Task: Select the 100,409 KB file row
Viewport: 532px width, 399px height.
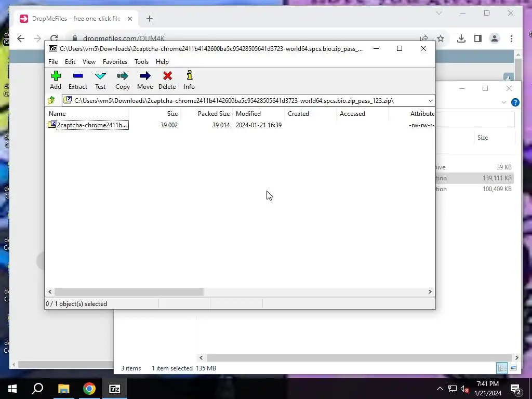Action: pos(475,189)
